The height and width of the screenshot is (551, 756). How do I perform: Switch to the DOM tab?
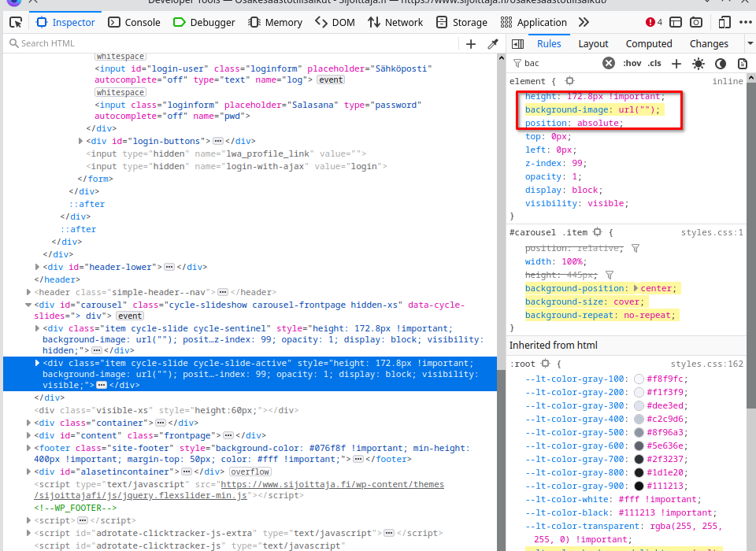point(335,22)
